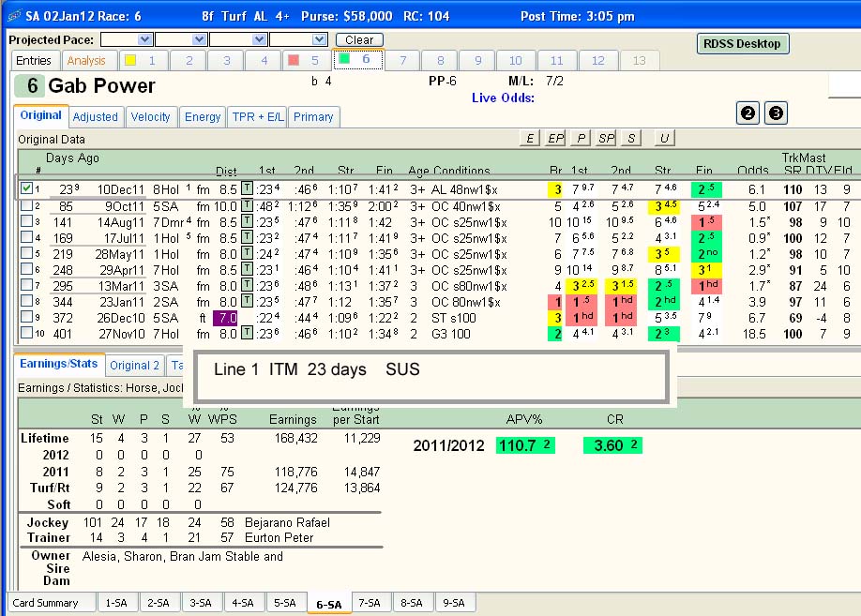The width and height of the screenshot is (861, 616).
Task: Select horse tab 5 with red marker
Action: pyautogui.click(x=306, y=60)
